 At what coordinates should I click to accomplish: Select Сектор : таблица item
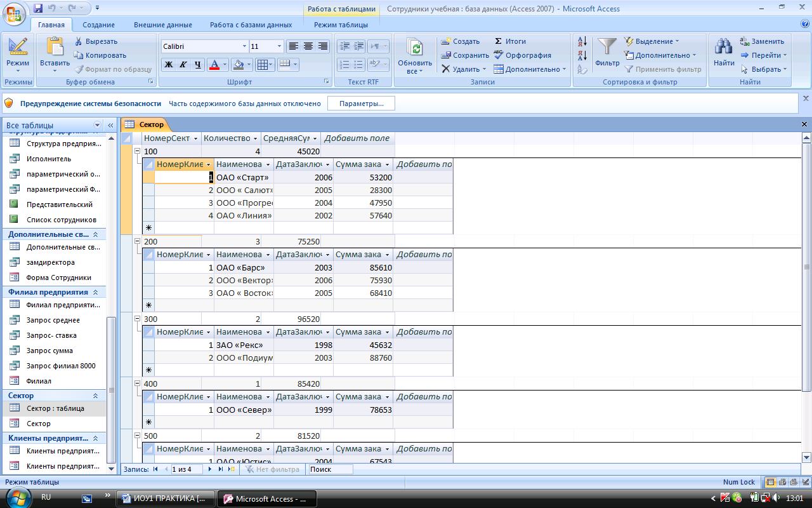pyautogui.click(x=55, y=408)
